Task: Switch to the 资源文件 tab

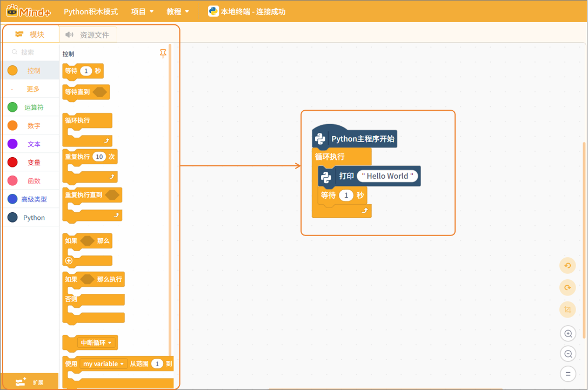Action: pos(88,35)
